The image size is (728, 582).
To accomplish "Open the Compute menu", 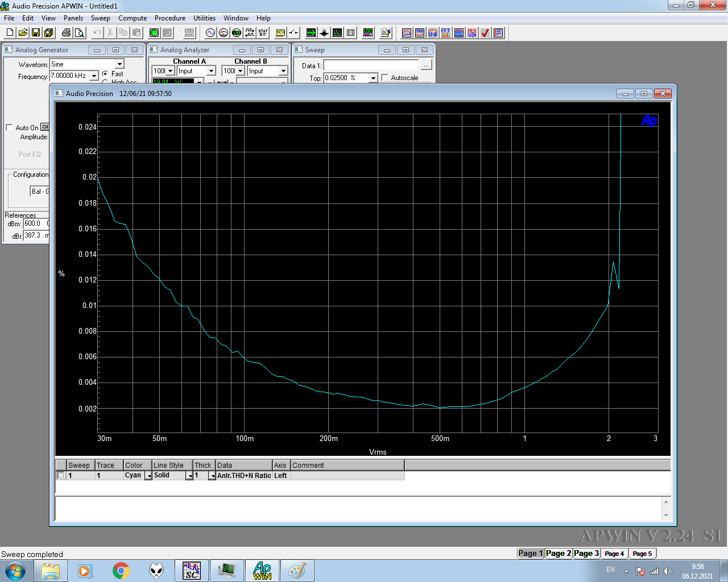I will pyautogui.click(x=132, y=18).
